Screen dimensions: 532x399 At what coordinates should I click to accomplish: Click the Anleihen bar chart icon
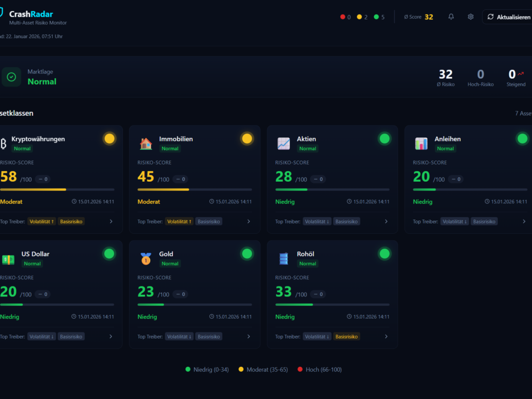(x=421, y=144)
